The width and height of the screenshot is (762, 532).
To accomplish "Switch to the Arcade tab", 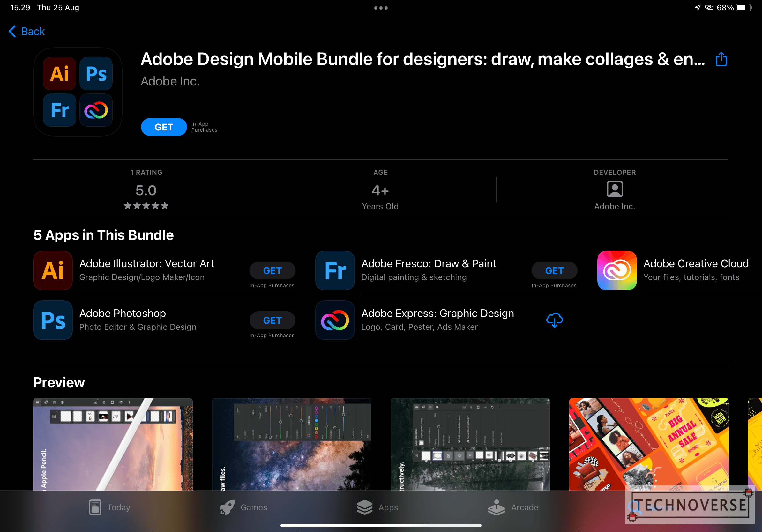I will 513,507.
